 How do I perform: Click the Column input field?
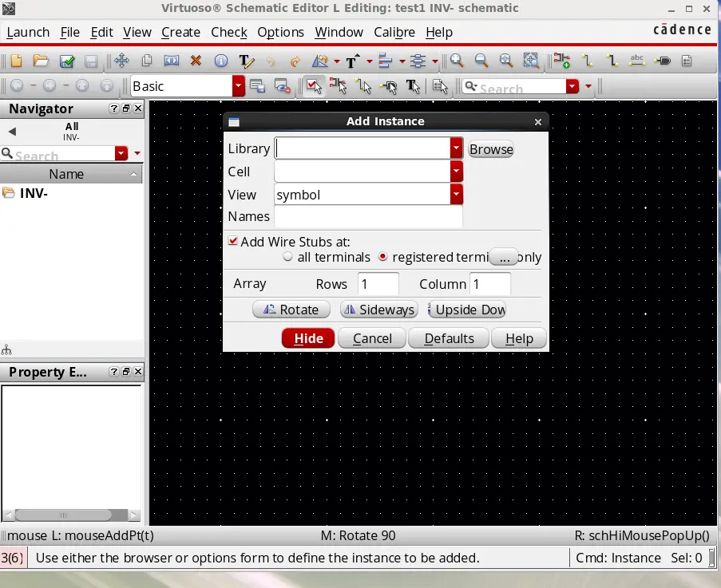(x=490, y=284)
